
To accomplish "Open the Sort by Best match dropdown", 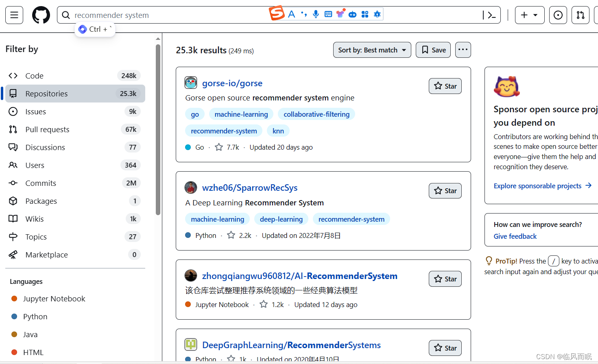I will 372,50.
